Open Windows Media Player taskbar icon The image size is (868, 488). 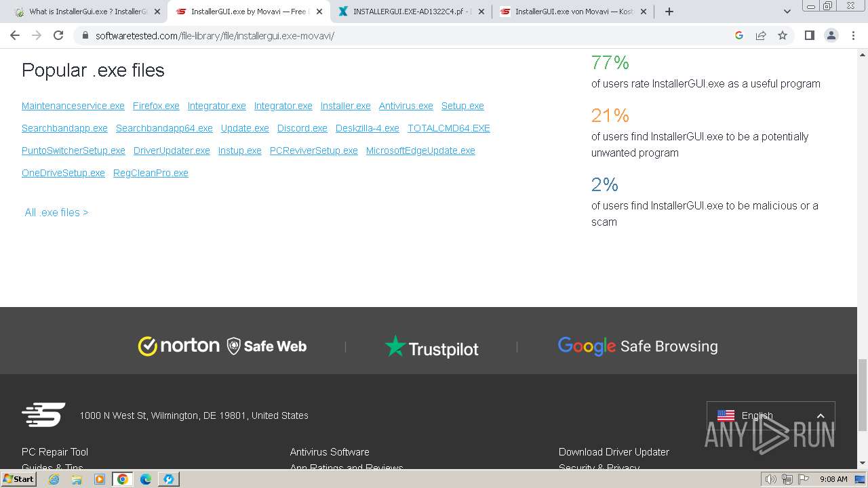[100, 479]
